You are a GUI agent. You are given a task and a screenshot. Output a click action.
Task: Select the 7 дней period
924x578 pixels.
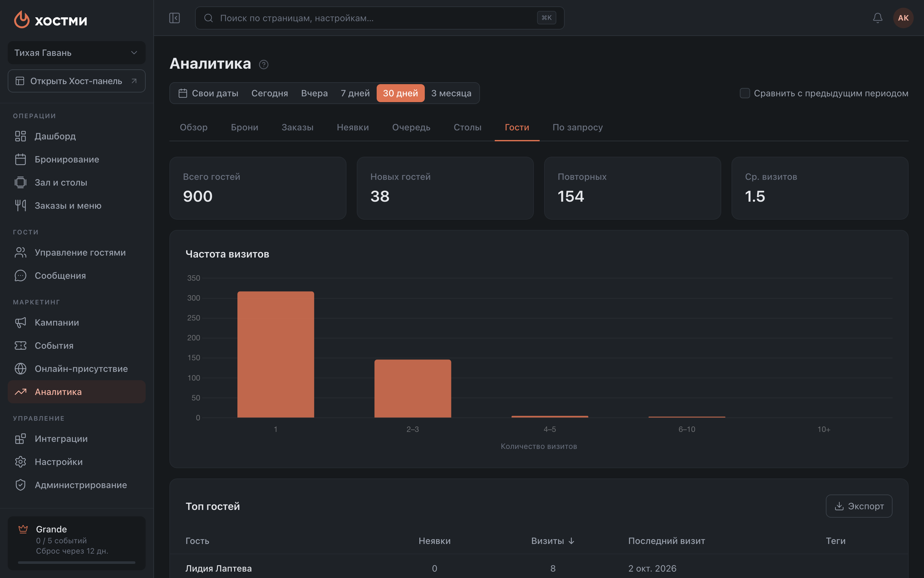click(x=355, y=93)
